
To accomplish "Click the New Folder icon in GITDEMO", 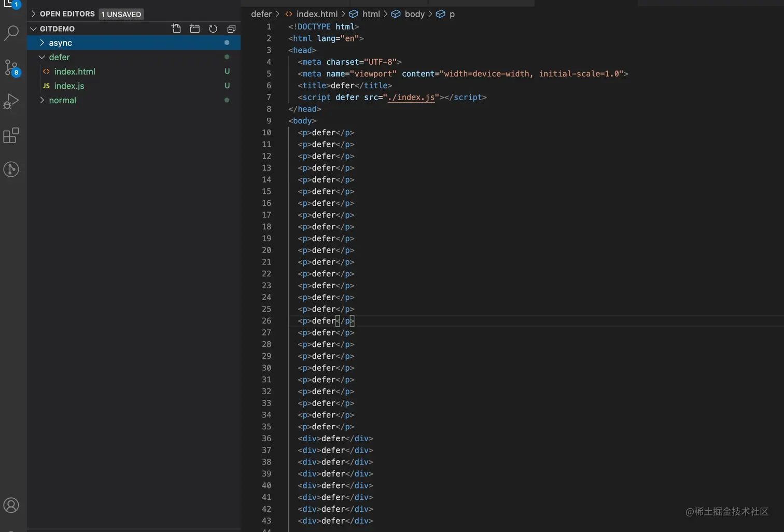I will (195, 29).
